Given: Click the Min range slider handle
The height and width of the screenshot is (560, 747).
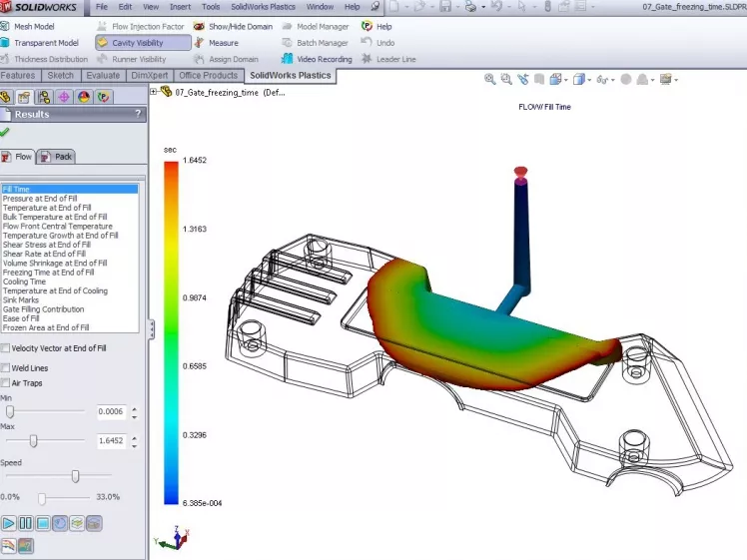Looking at the screenshot, I should point(10,411).
